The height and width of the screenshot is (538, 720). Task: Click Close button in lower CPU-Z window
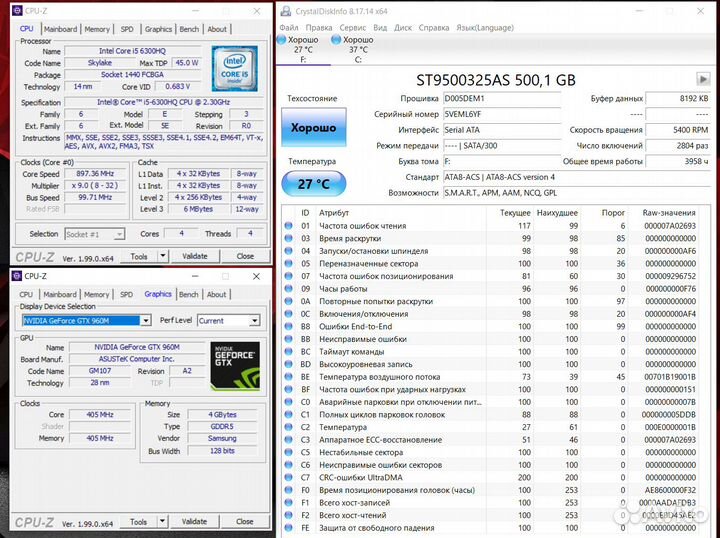pos(245,522)
